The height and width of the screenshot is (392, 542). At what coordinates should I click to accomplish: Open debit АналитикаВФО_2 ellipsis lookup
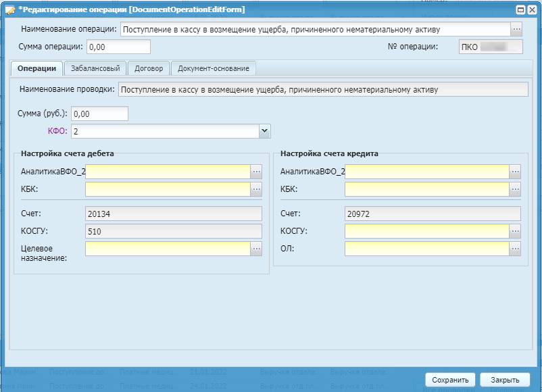tap(256, 172)
